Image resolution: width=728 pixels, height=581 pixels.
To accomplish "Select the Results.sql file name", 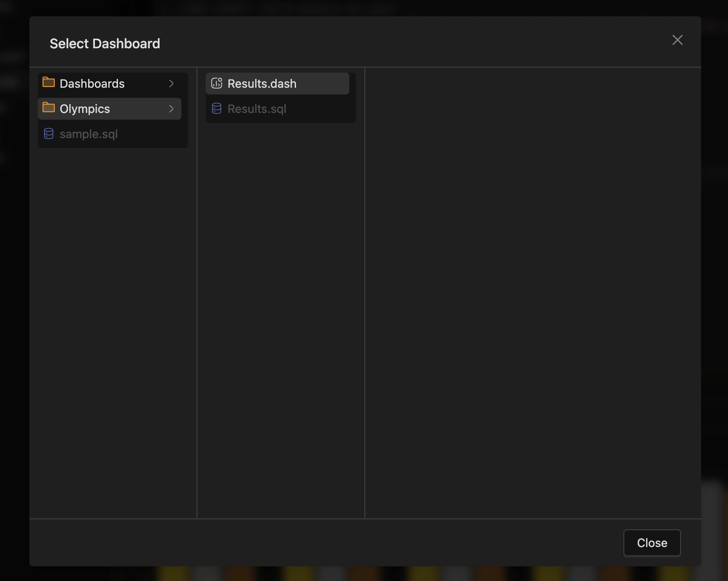I will tap(257, 109).
